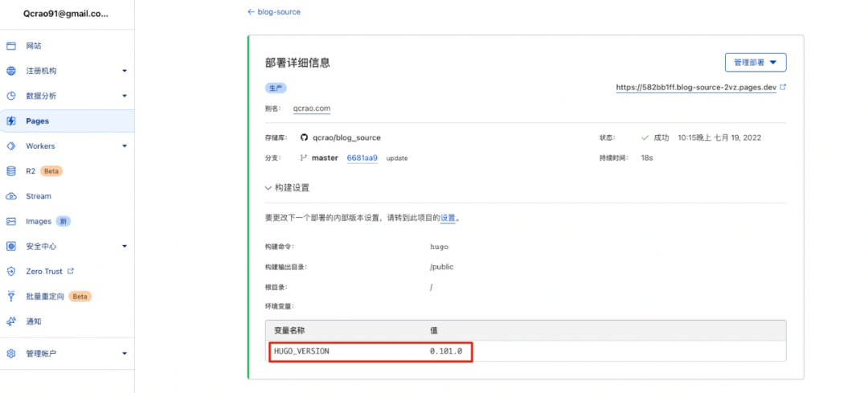Click the branch icon next to master

point(303,158)
